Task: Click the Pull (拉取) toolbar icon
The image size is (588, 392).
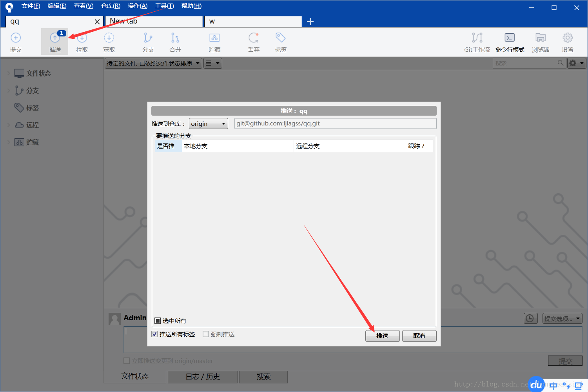Action: point(82,42)
